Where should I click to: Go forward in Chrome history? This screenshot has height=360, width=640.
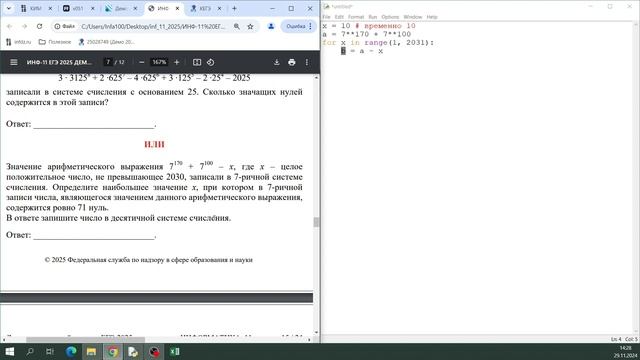click(x=24, y=26)
